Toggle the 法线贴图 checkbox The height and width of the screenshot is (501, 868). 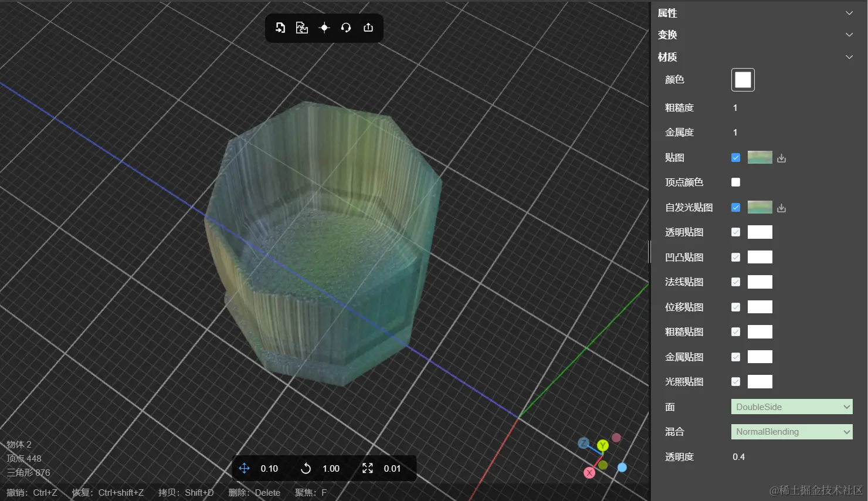pos(735,282)
